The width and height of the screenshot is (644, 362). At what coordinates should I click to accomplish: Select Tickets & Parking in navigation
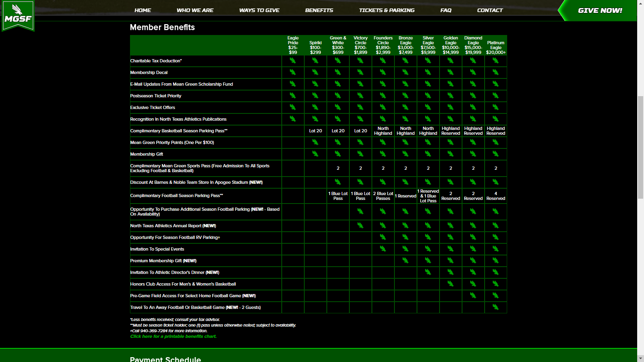click(x=386, y=10)
